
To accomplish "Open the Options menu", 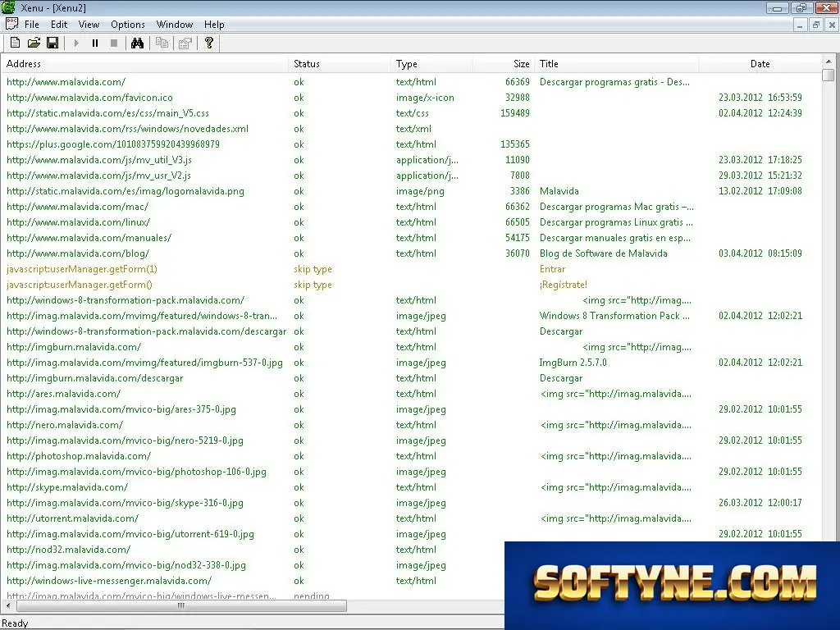I will coord(127,25).
